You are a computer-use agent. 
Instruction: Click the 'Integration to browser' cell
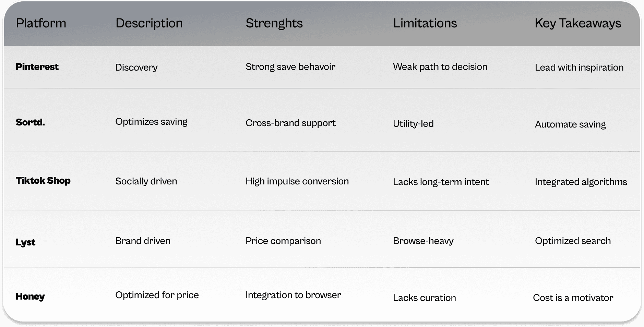tap(293, 295)
